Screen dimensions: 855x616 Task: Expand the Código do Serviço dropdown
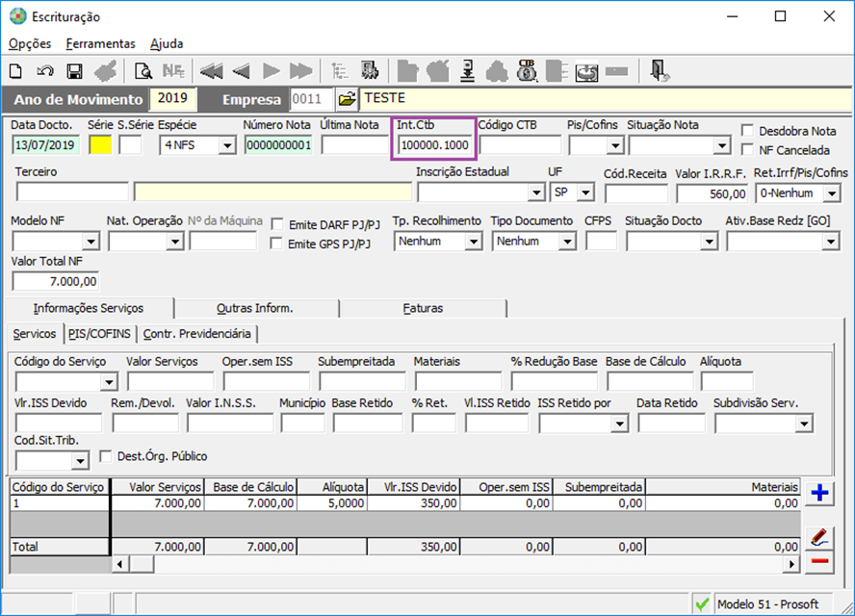click(x=109, y=381)
